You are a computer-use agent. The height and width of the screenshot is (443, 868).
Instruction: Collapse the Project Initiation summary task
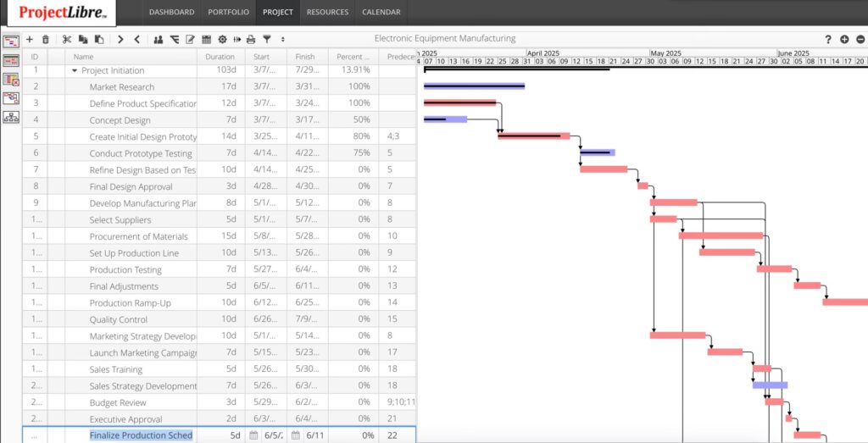(x=75, y=70)
